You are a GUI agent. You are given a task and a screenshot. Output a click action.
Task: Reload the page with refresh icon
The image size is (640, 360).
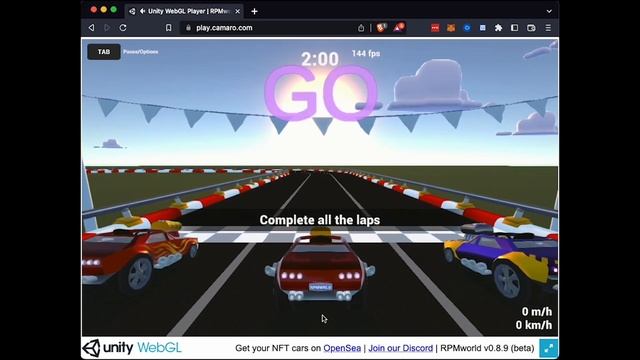coord(123,28)
